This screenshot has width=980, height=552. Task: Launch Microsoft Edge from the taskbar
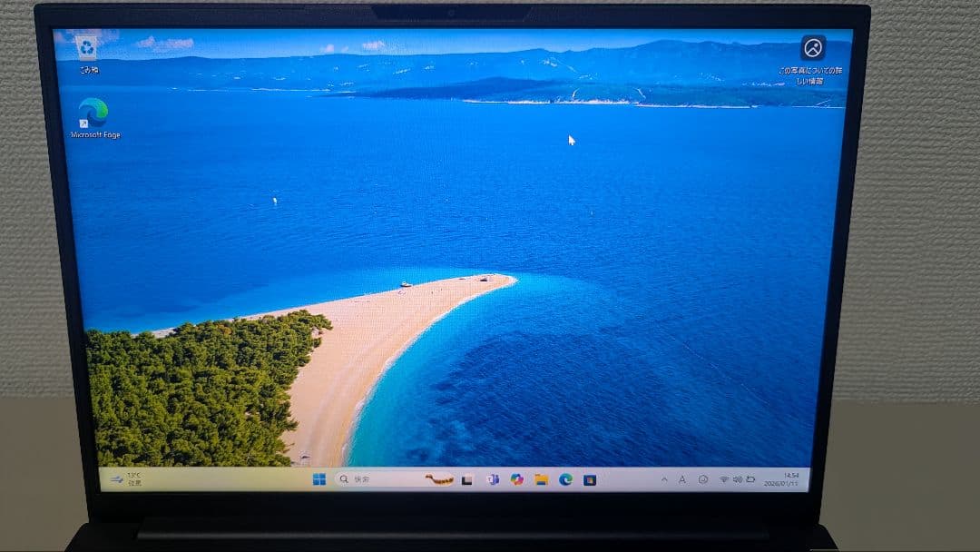(x=565, y=479)
